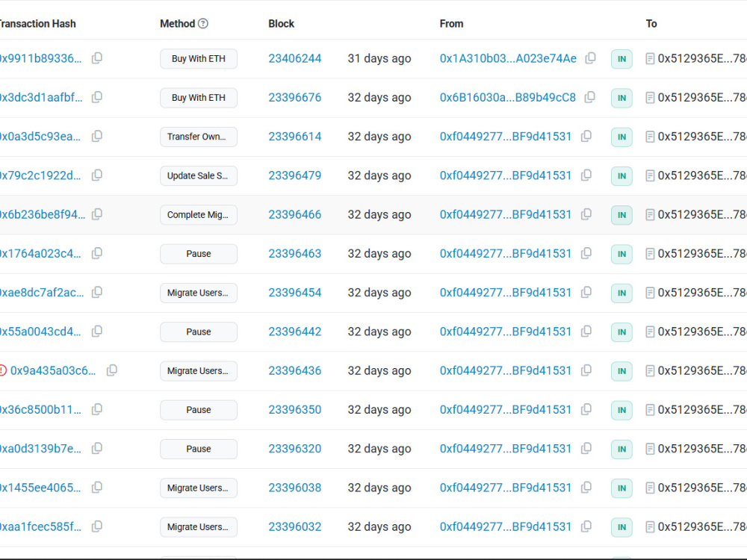
Task: Click Buy With ETH in block 23396676 row
Action: point(199,98)
